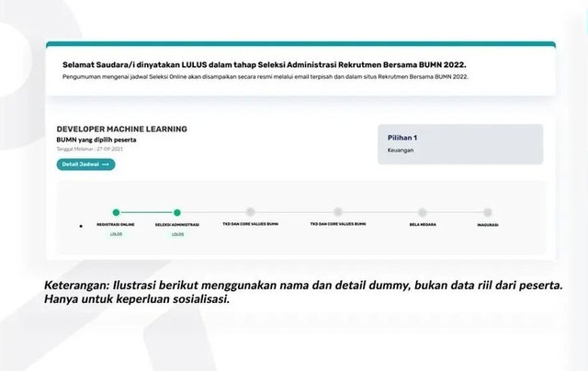
Task: Click the Developer Machine Learning title
Action: pos(121,129)
